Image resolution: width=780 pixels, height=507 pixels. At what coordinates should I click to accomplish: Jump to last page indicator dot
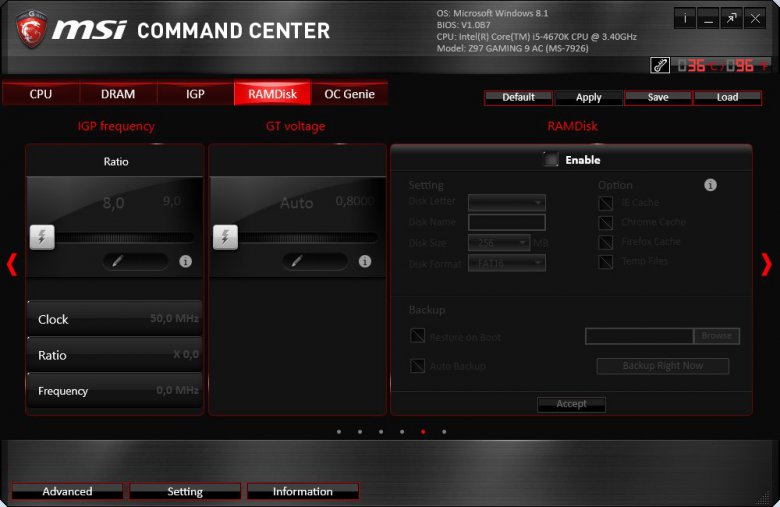(x=444, y=432)
